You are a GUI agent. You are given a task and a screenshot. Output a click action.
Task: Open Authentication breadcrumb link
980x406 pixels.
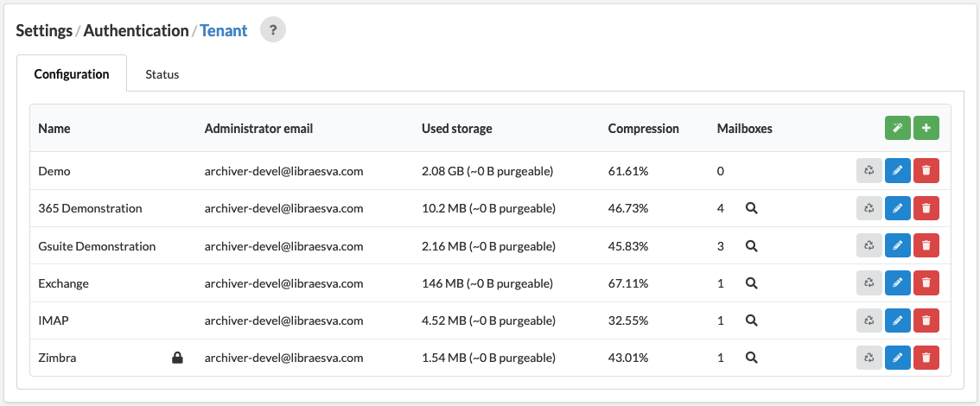coord(137,30)
